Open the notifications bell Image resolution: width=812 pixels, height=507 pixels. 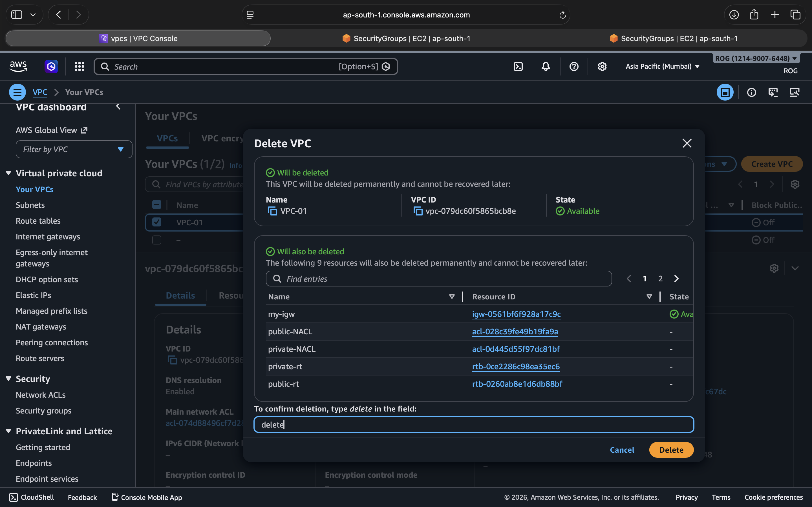click(546, 66)
